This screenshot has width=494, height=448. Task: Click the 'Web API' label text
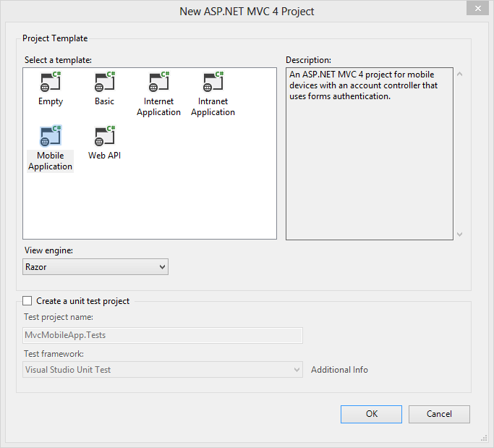coord(105,156)
